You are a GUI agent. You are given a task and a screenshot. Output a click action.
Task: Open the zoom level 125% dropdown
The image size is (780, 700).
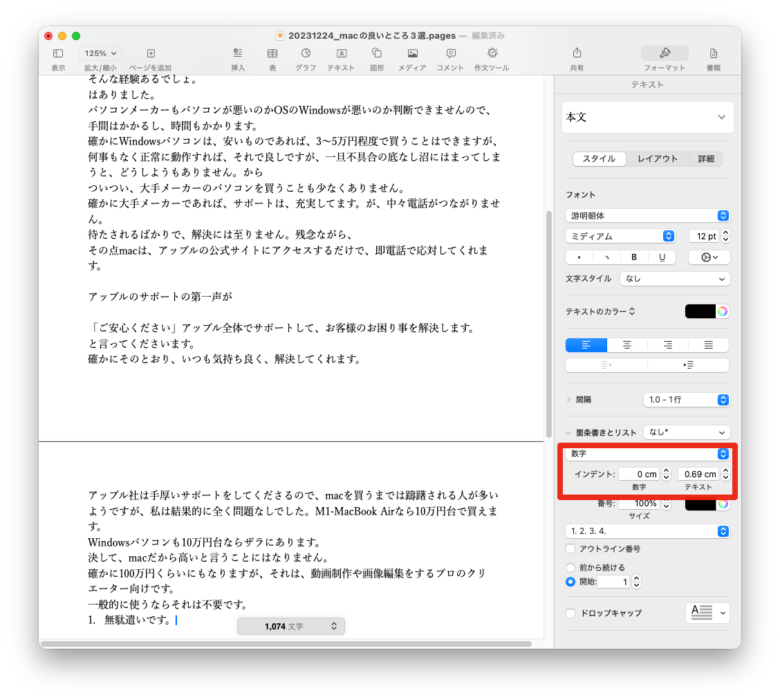[x=100, y=53]
